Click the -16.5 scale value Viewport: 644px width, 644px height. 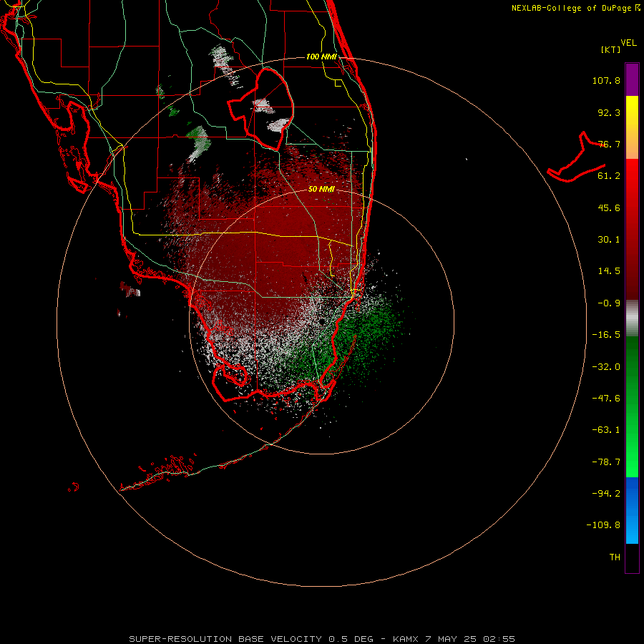606,335
